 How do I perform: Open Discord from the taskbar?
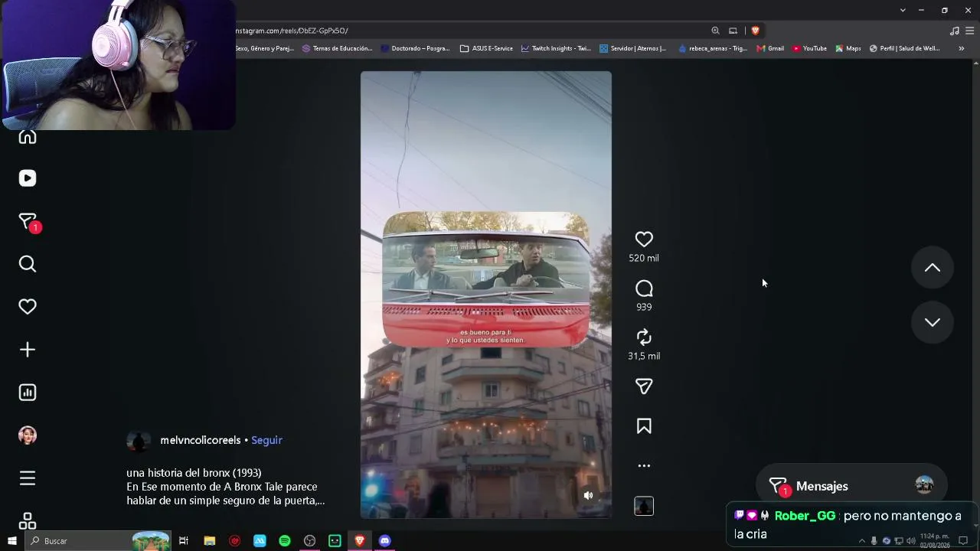click(385, 541)
